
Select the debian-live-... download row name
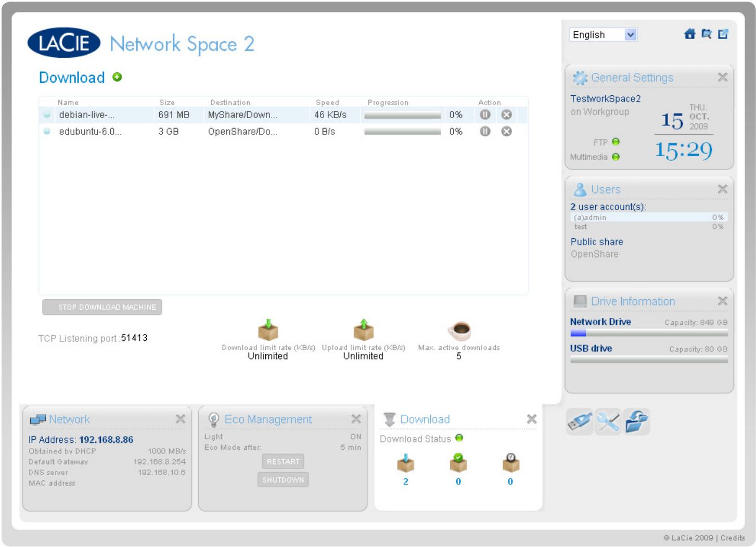[x=87, y=115]
